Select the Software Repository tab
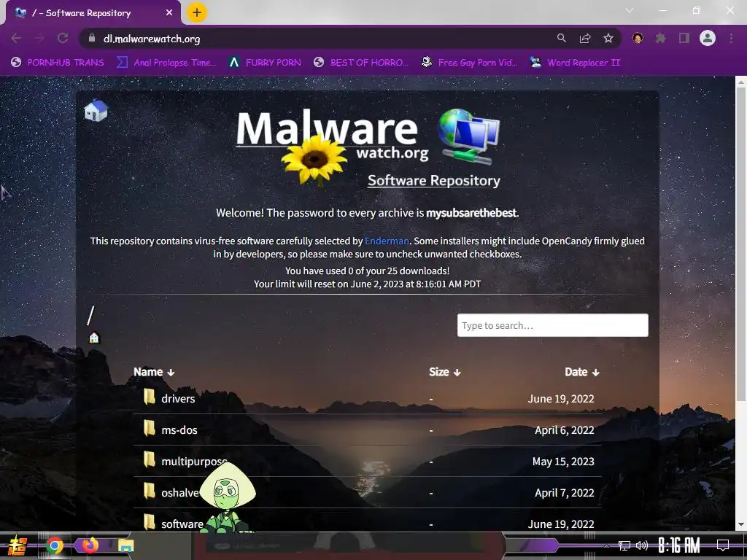 (x=93, y=13)
